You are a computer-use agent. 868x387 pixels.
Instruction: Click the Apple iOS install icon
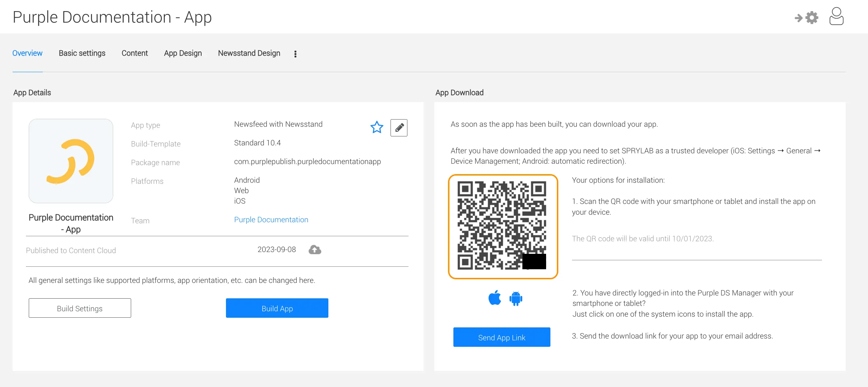[x=495, y=298]
